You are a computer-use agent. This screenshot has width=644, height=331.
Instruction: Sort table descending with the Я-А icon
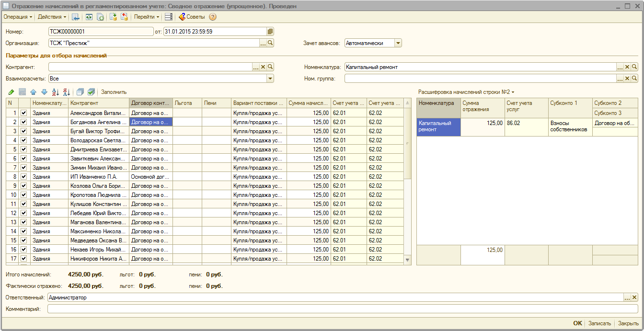pyautogui.click(x=67, y=92)
